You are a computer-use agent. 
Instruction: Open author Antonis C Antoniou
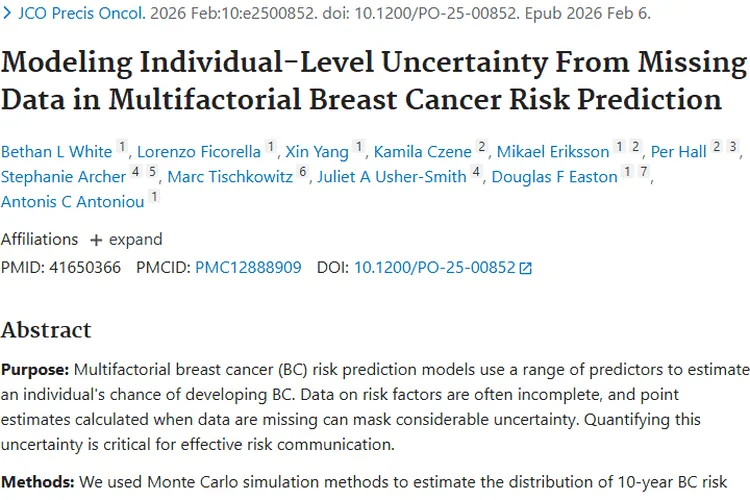point(72,202)
